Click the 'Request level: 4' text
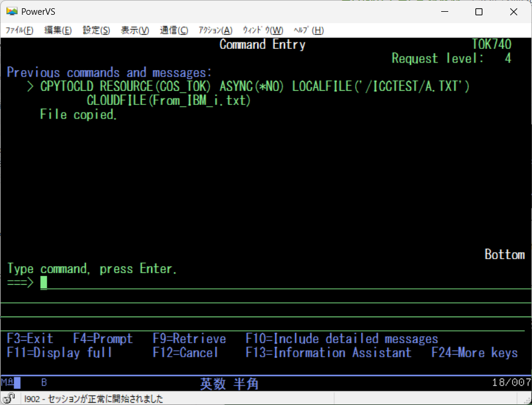Image resolution: width=532 pixels, height=405 pixels. [452, 58]
